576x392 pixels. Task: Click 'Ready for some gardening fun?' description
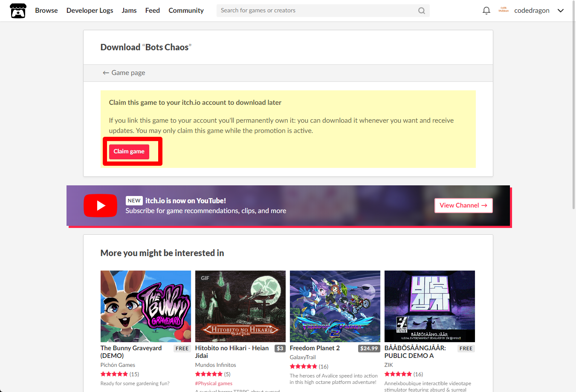click(135, 383)
